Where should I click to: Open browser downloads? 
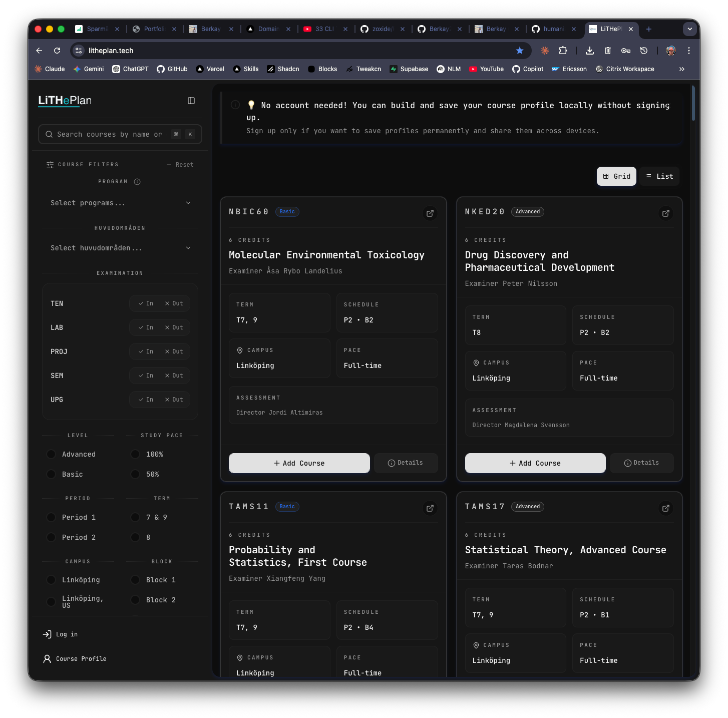tap(589, 51)
